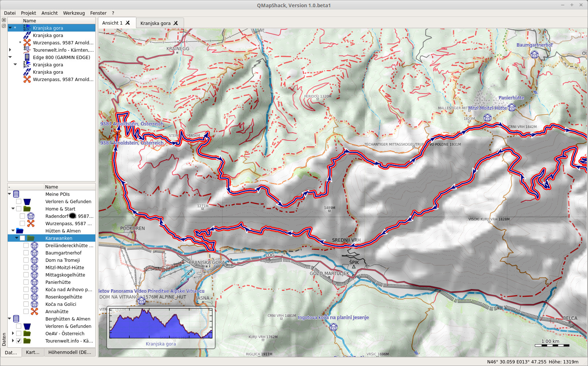
Task: Open the Fenster menu
Action: pyautogui.click(x=98, y=13)
